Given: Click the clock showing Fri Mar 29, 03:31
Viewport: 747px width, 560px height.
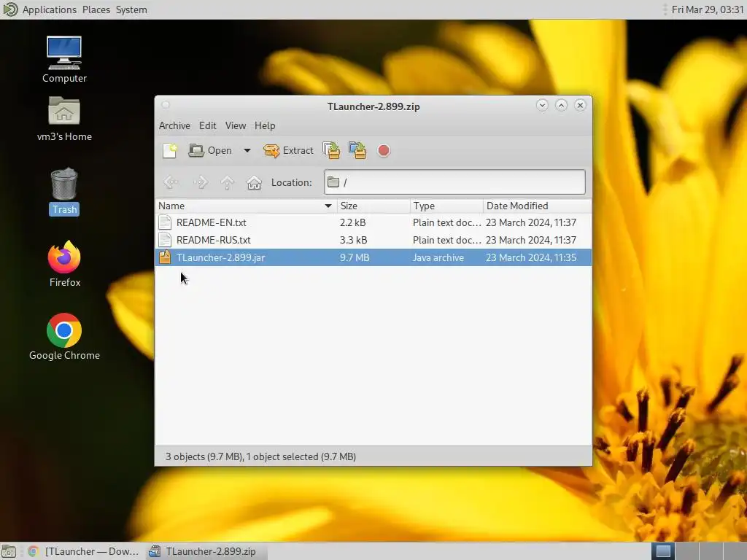Looking at the screenshot, I should (708, 9).
